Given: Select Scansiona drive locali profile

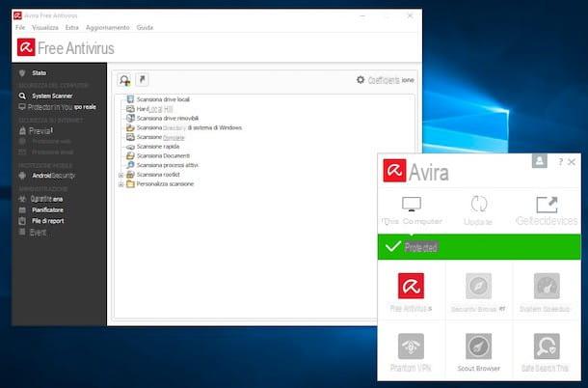Looking at the screenshot, I should 163,99.
